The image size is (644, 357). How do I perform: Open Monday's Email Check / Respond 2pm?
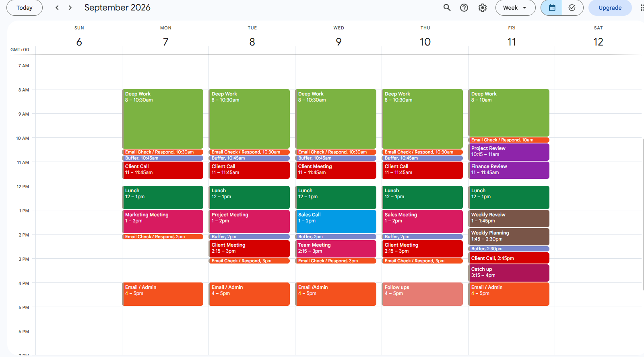163,237
